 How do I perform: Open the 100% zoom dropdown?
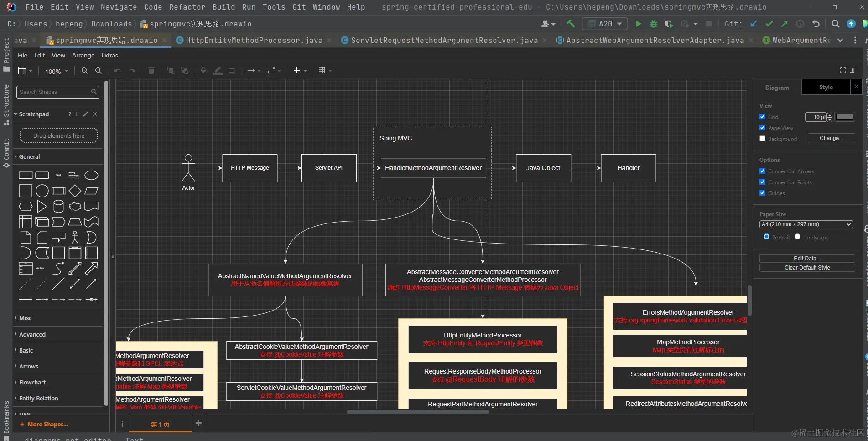[57, 71]
